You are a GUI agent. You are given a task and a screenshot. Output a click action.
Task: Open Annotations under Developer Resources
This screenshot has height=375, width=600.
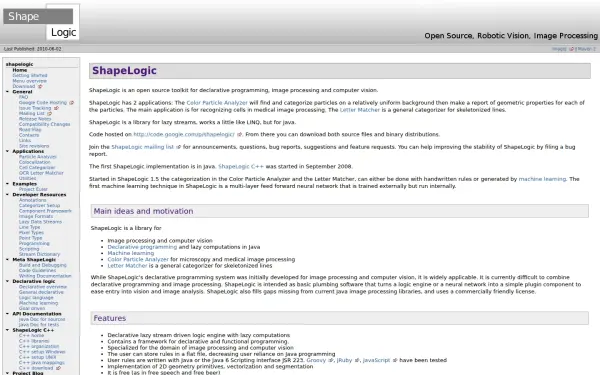[x=32, y=200]
